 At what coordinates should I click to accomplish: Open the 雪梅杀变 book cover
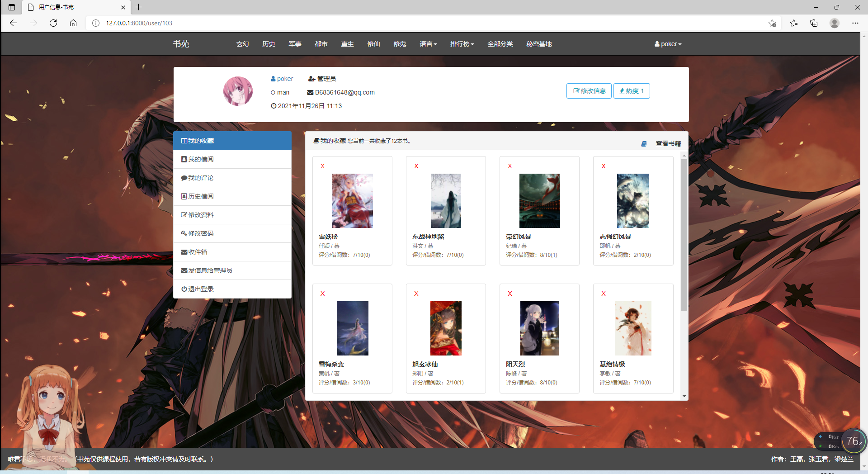click(352, 328)
